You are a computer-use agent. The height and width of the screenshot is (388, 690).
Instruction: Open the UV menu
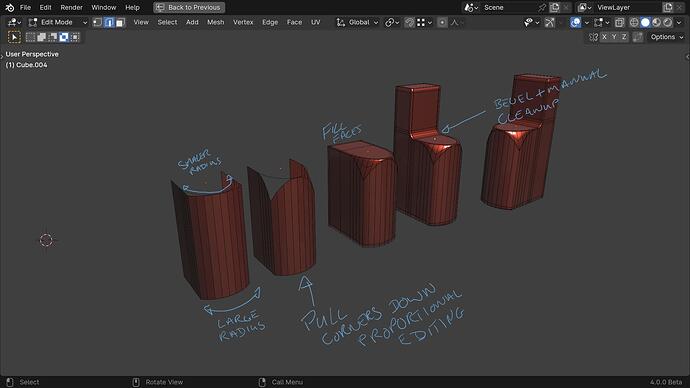[316, 22]
